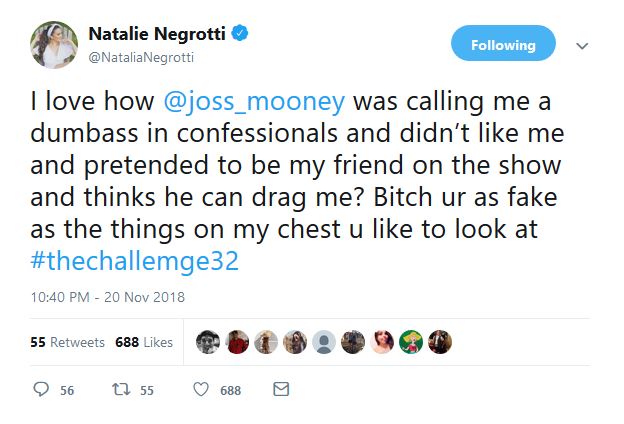Screen dimensions: 624x424
Task: Expand the tweet options chevron
Action: (583, 46)
